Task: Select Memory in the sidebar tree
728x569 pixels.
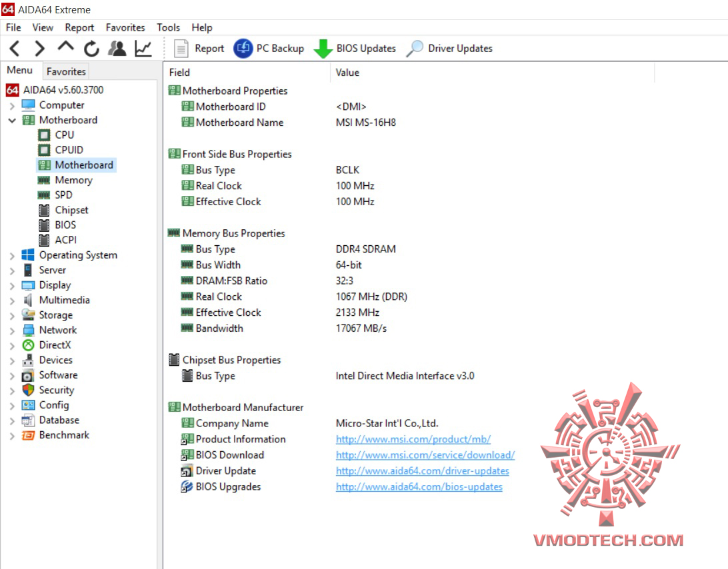Action: click(72, 180)
